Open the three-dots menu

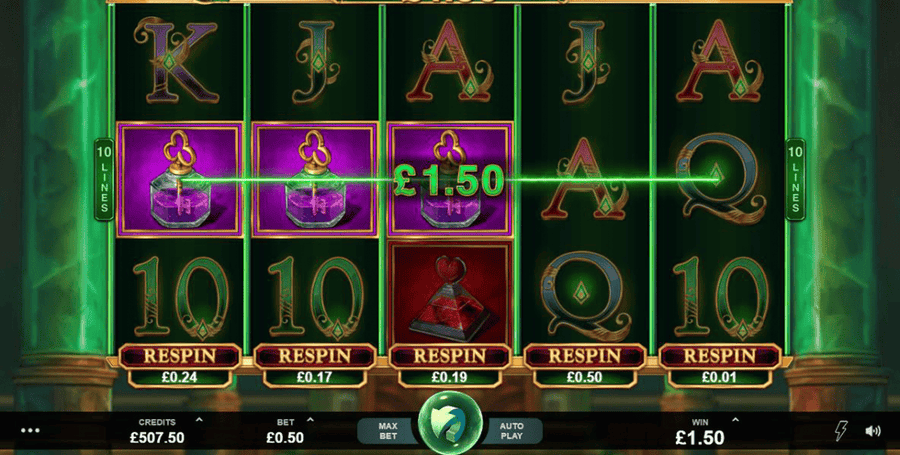(x=30, y=430)
